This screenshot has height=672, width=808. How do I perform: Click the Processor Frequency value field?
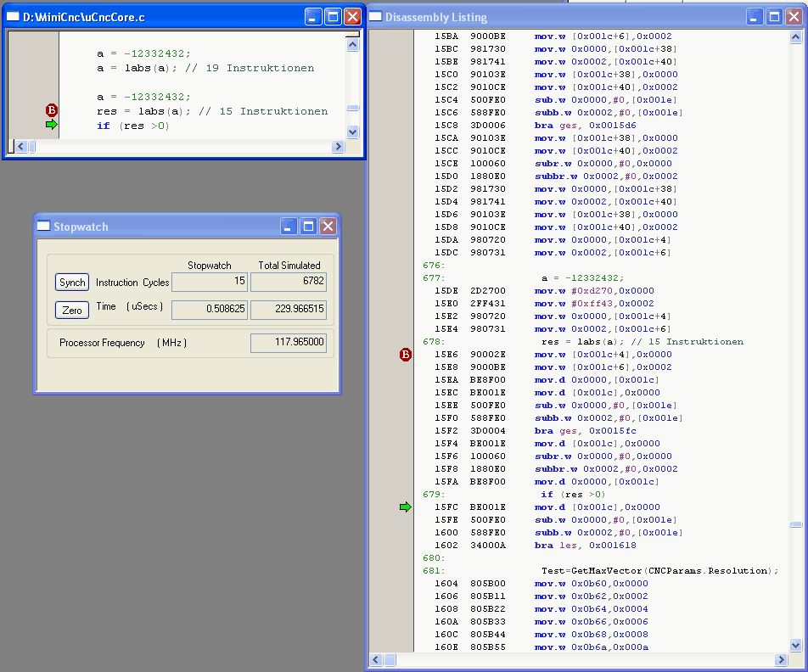click(x=288, y=343)
